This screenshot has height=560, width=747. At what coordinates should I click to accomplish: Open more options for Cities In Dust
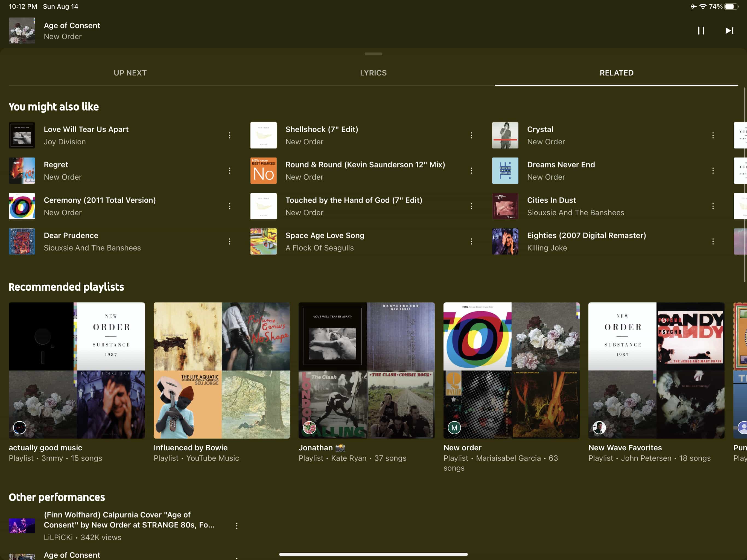713,206
